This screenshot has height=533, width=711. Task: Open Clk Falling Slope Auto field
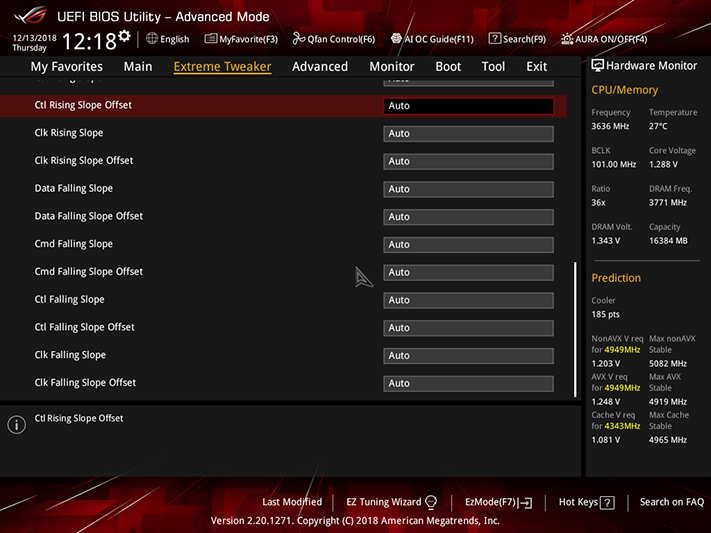coord(468,356)
